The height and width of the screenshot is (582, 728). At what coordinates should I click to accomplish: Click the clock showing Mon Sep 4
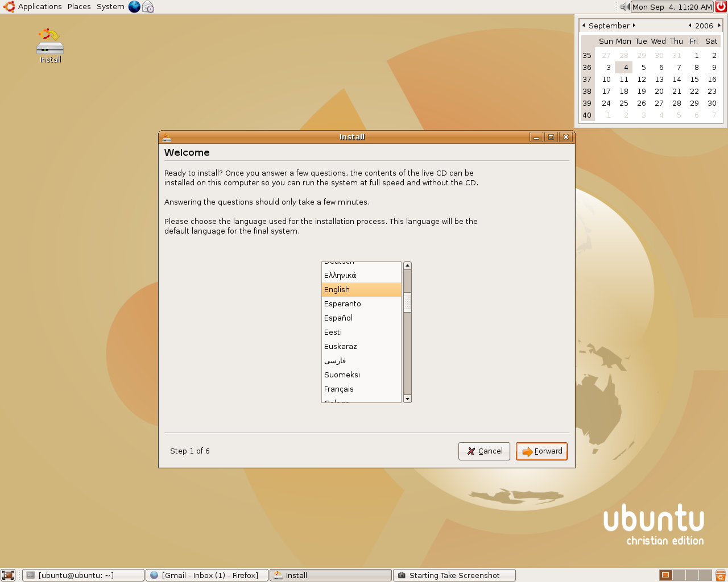click(672, 7)
